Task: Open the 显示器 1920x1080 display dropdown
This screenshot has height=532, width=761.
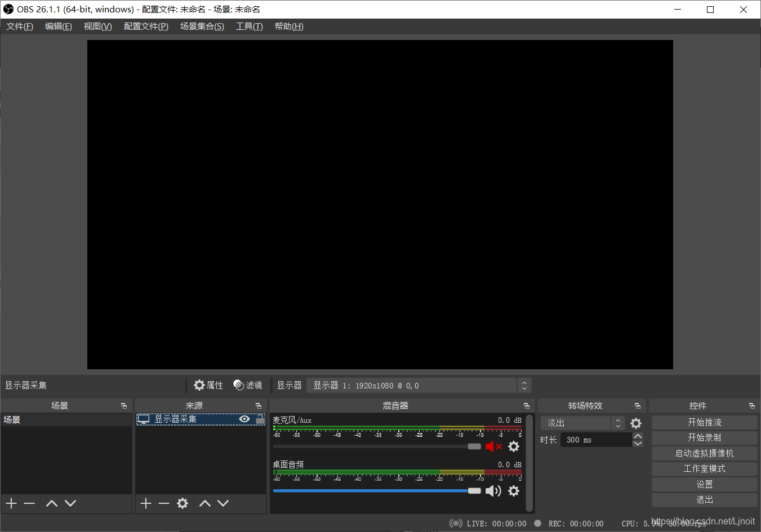Action: (x=419, y=386)
